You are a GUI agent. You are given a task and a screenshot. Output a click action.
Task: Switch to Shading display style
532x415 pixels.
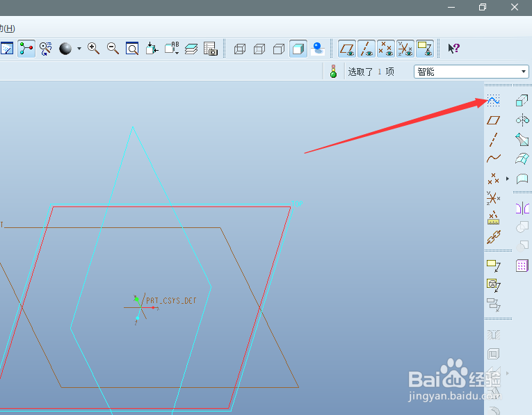pyautogui.click(x=298, y=49)
